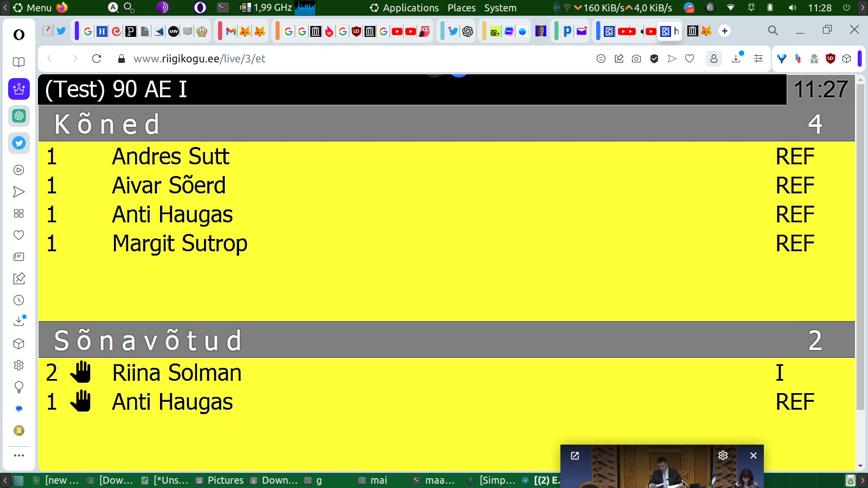
Task: Close the video picture-in-picture popup
Action: pos(753,455)
